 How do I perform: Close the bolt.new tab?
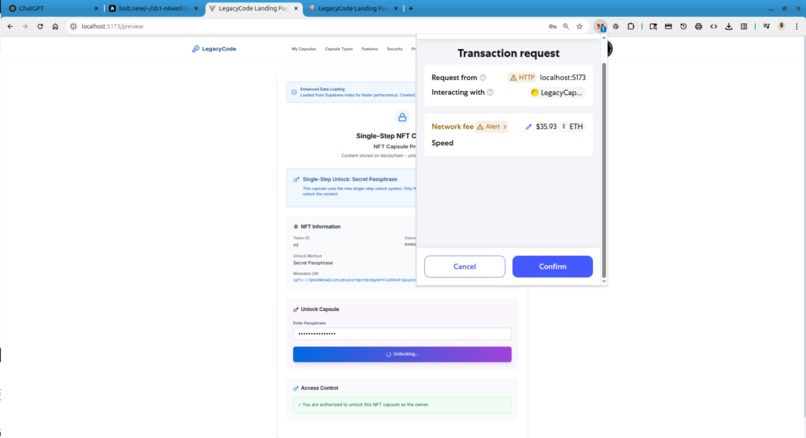pos(196,8)
